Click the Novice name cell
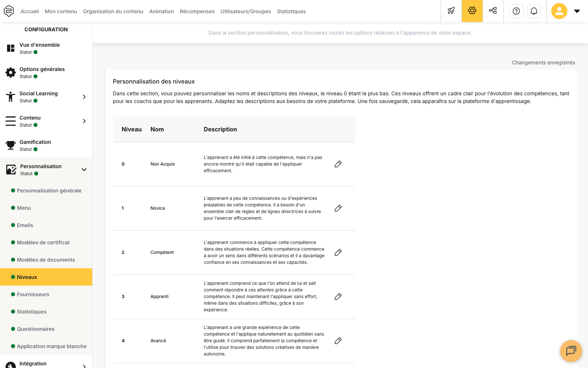The image size is (588, 368). coord(158,208)
